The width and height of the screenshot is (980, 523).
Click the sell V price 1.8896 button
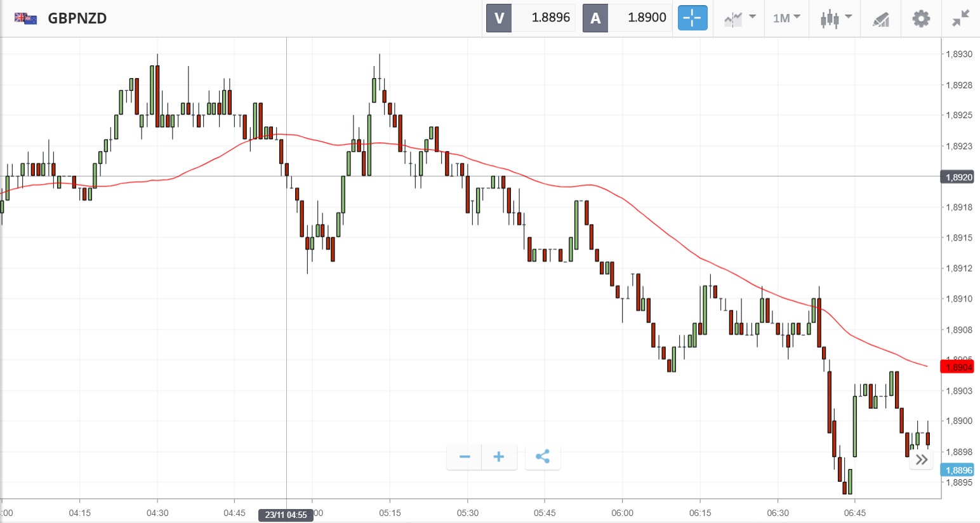(x=531, y=18)
